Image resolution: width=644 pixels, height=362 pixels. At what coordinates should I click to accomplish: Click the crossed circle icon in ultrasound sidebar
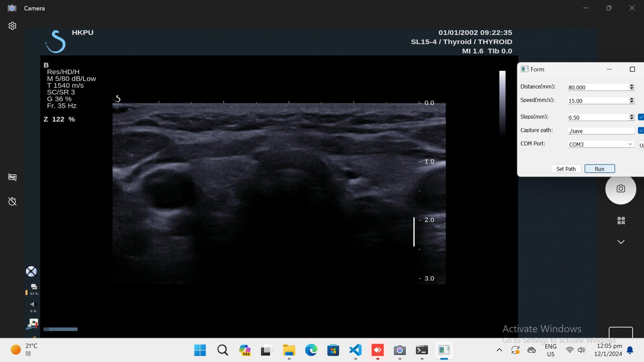tap(31, 271)
